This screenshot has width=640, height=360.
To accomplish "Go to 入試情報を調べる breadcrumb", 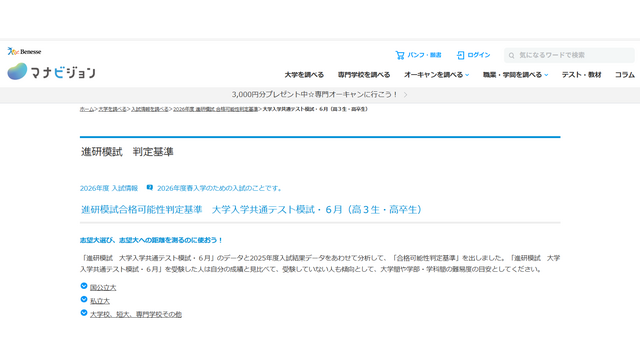I will point(149,109).
